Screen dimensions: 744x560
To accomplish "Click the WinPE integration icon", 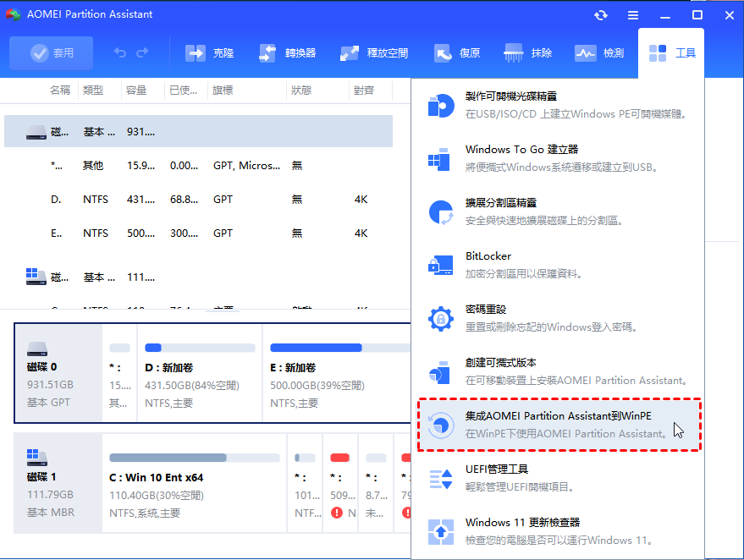I will tap(441, 425).
